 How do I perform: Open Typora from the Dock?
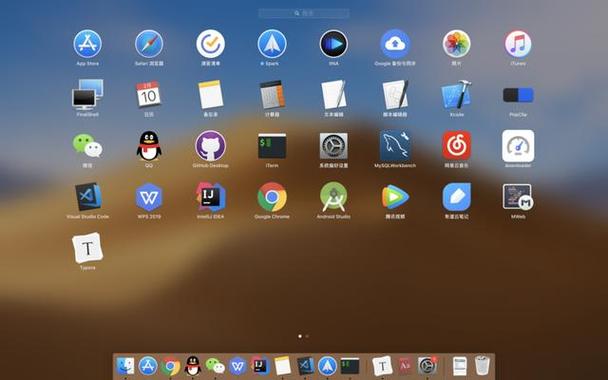tap(382, 366)
